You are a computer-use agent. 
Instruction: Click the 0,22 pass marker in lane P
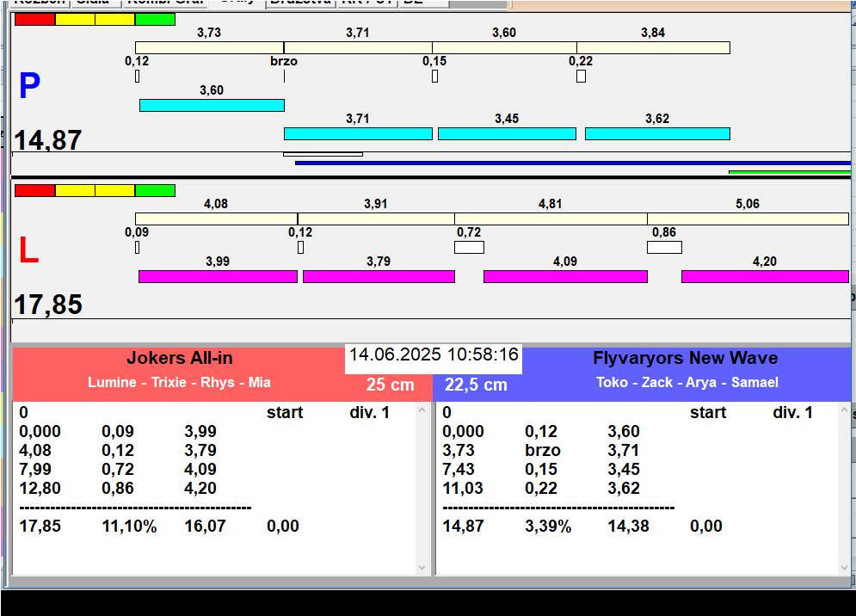tap(581, 77)
